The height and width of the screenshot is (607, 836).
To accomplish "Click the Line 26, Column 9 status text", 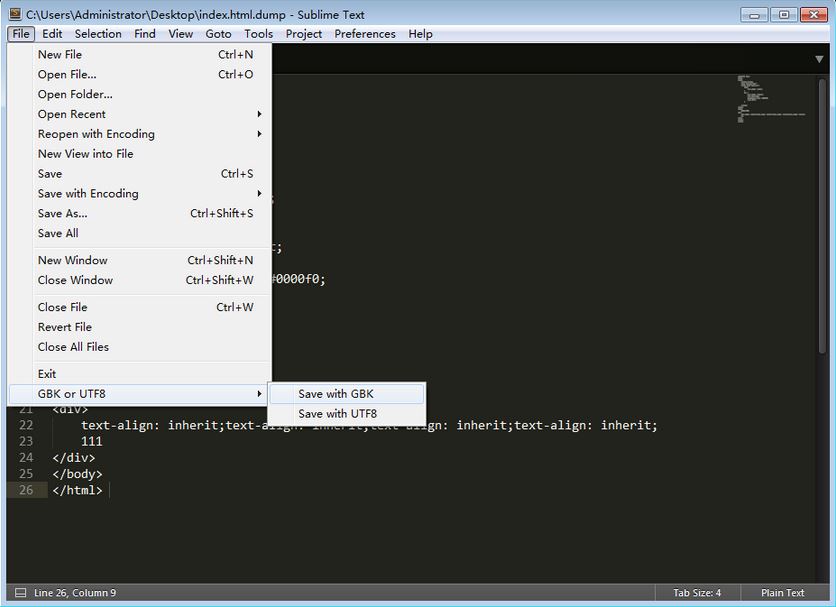I will coord(75,593).
